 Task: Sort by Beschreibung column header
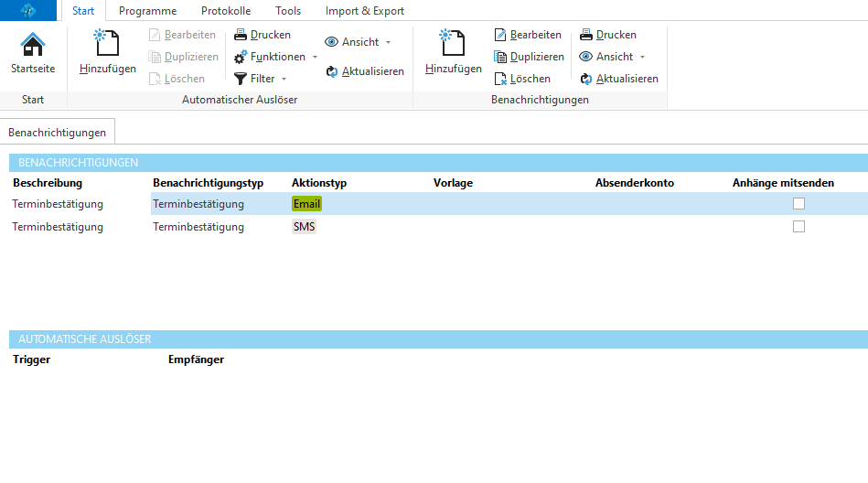[48, 183]
